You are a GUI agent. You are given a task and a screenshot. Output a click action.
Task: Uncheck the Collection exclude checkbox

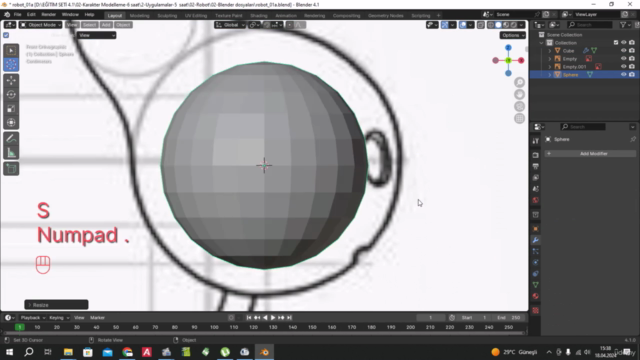click(616, 42)
